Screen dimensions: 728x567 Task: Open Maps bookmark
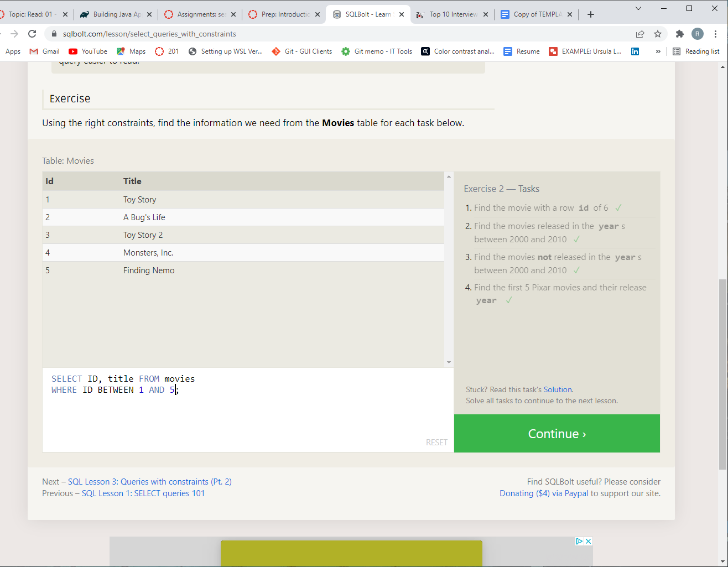131,51
